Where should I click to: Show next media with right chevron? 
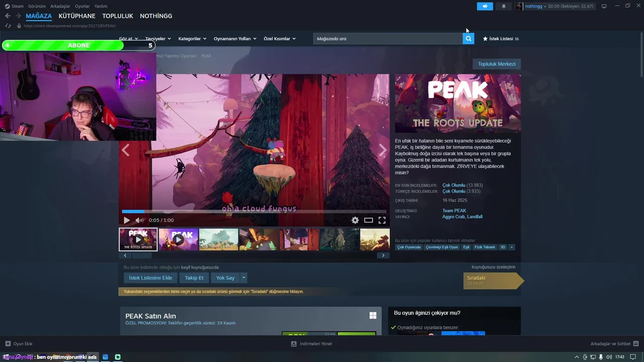[x=383, y=150]
